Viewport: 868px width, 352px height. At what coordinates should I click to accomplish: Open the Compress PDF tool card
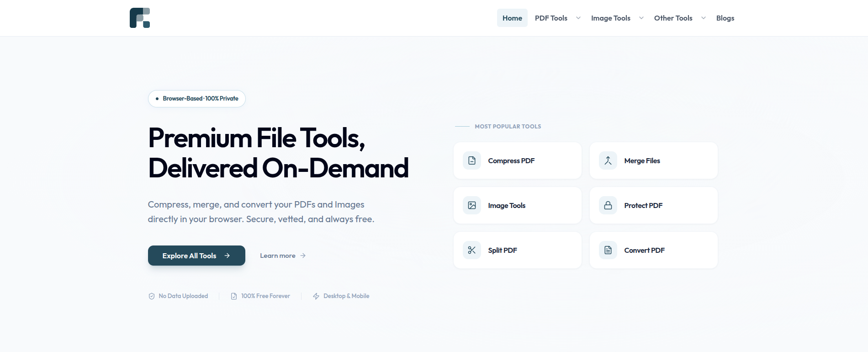518,160
